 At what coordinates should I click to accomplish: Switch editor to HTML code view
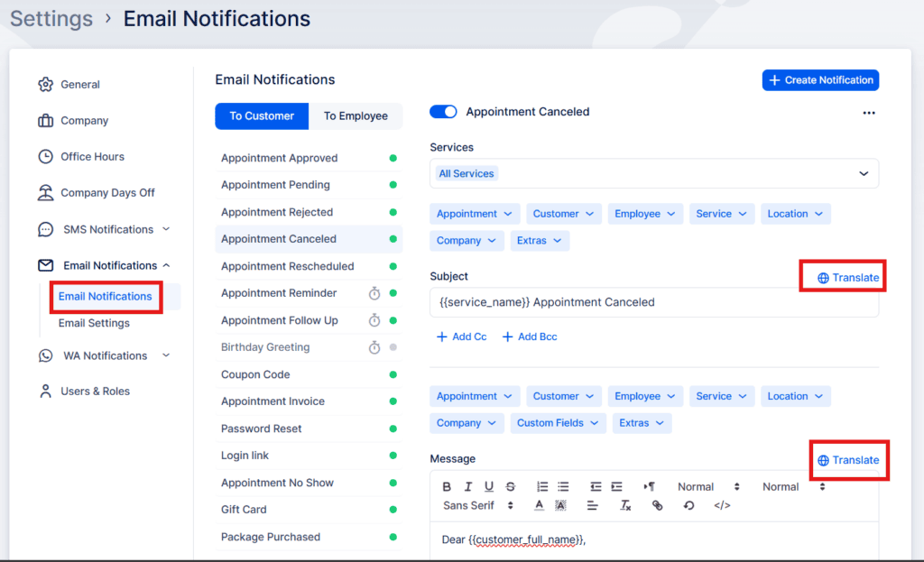tap(722, 505)
